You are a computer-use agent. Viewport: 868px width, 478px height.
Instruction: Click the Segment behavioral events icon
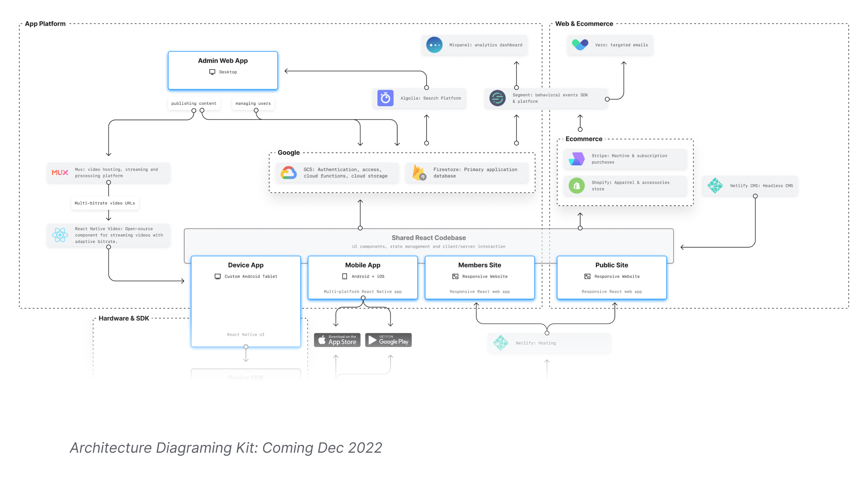click(497, 98)
